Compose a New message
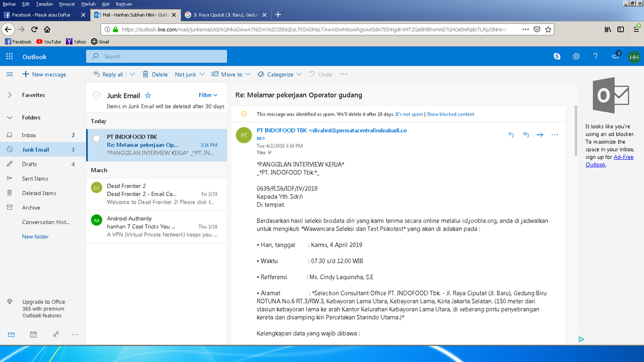The height and width of the screenshot is (362, 644). pyautogui.click(x=44, y=74)
